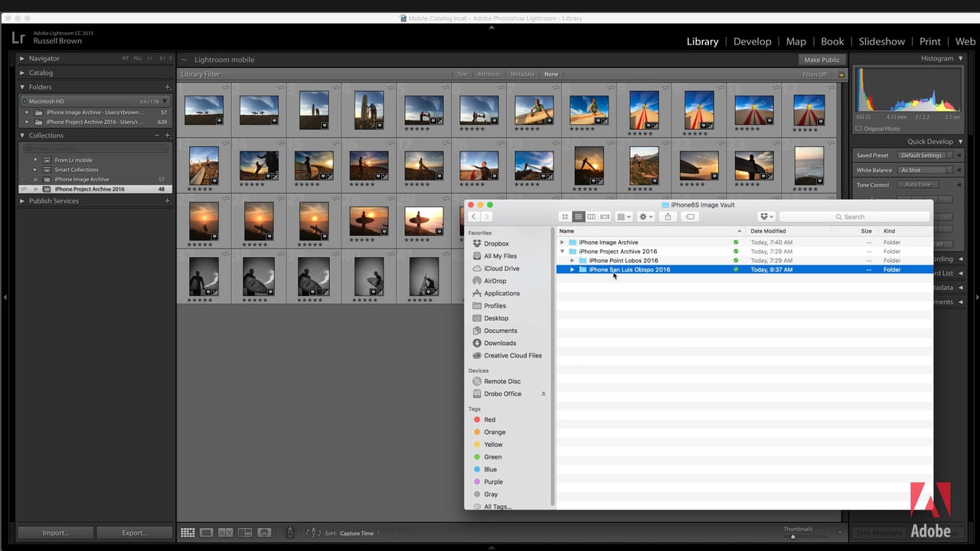Click the Auto Tone button
This screenshot has width=980, height=551.
[917, 184]
